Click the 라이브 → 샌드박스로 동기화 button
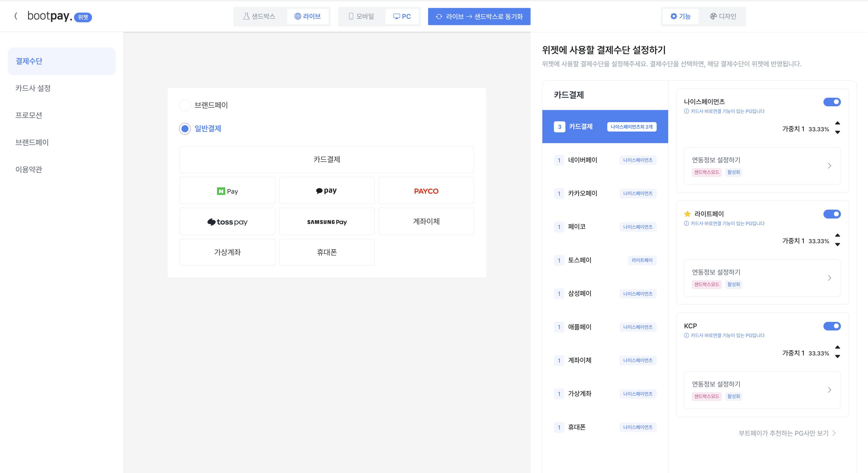 [479, 16]
